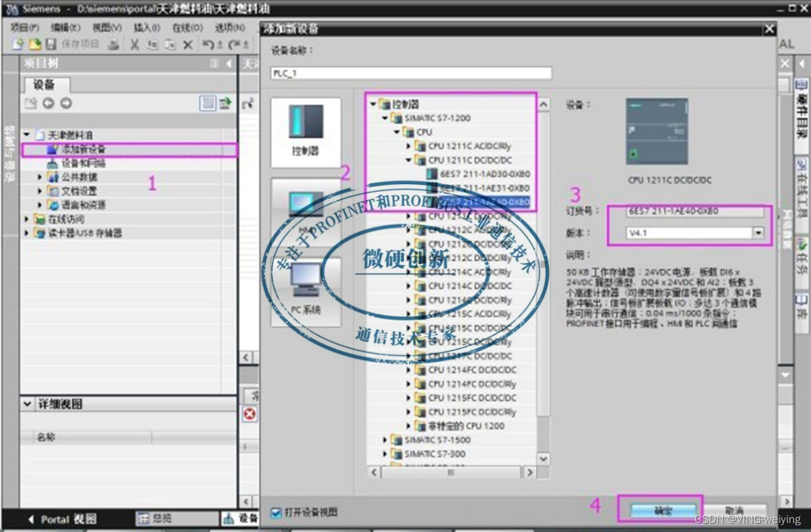Expand the CPU 1214FC DC/DC/DC node
Image resolution: width=811 pixels, height=532 pixels.
pos(409,370)
